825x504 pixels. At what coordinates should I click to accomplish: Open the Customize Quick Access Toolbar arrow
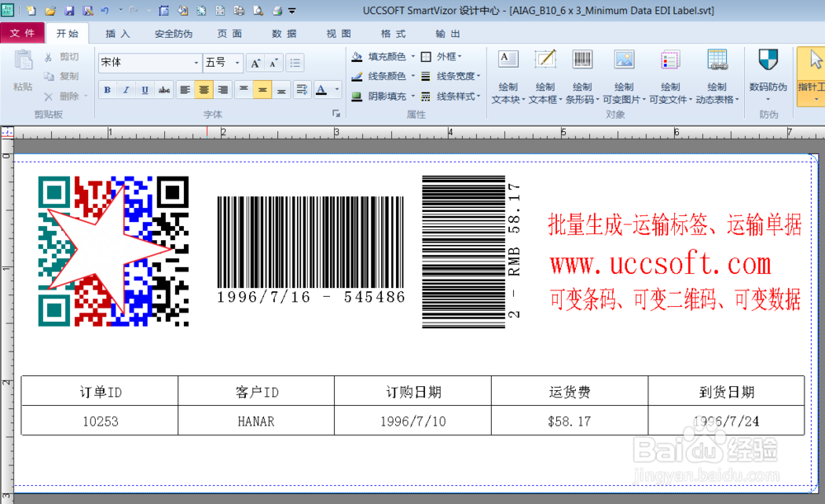click(292, 11)
